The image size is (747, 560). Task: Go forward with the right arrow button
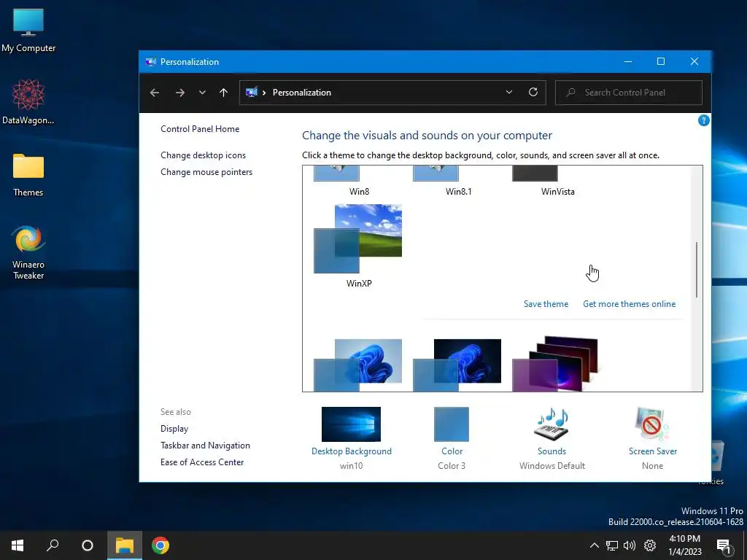point(179,93)
